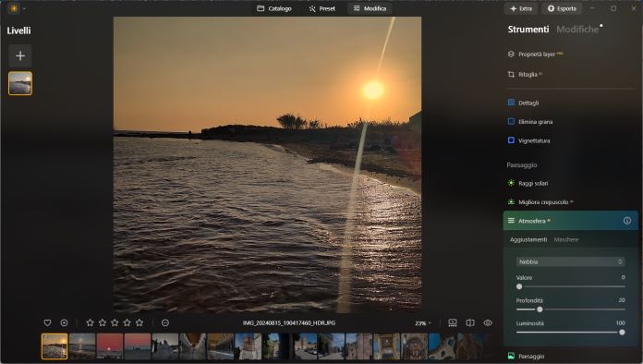Open the Nebbia type dropdown
643x364 pixels.
[x=570, y=261]
